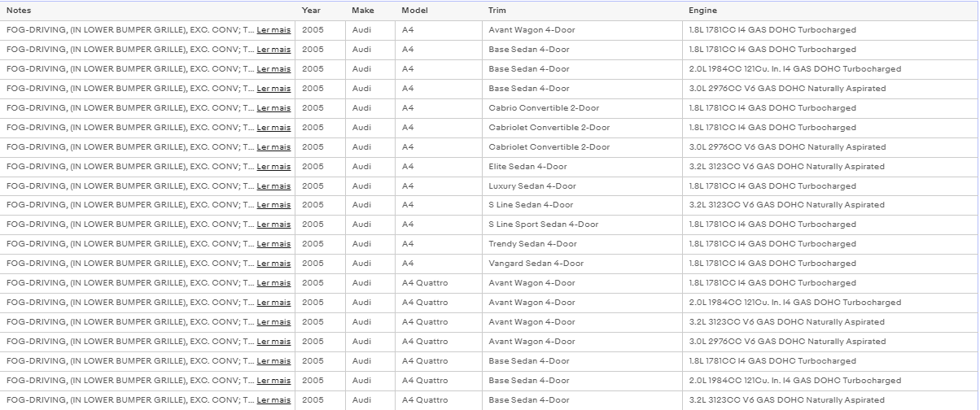Open 'Ler mais' in the Luxury Sedan row
The height and width of the screenshot is (410, 980).
pyautogui.click(x=273, y=186)
